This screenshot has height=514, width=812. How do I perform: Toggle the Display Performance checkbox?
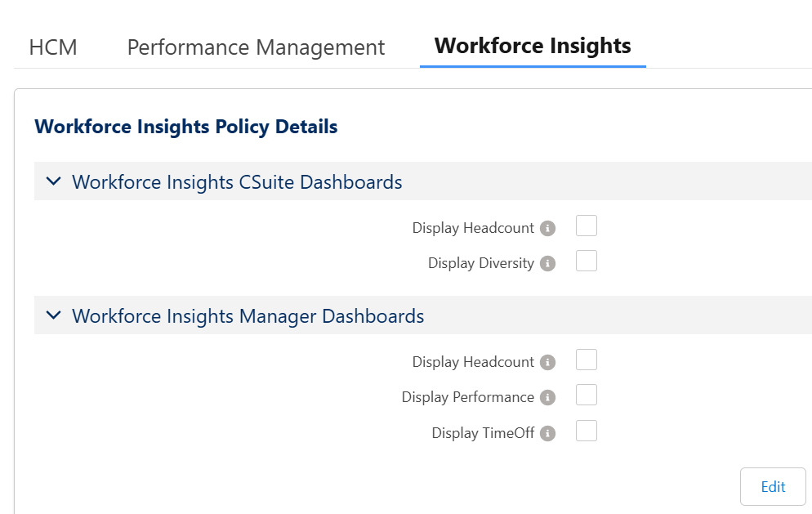587,396
